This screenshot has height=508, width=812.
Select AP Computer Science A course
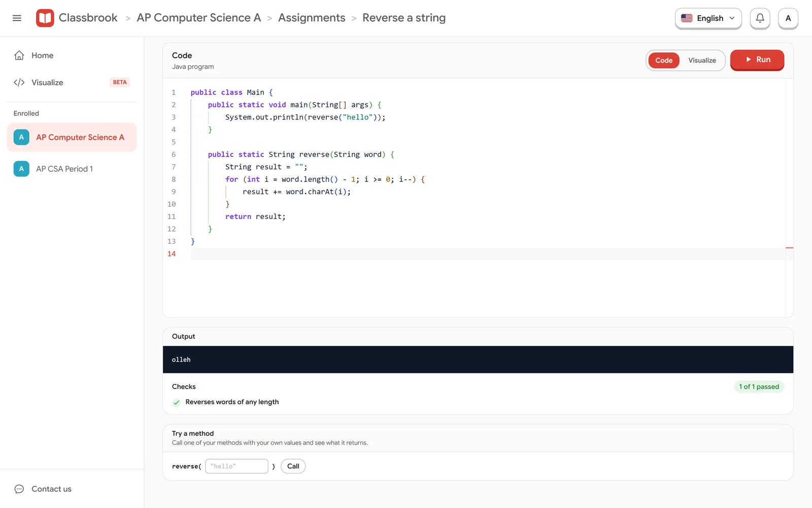pos(72,137)
